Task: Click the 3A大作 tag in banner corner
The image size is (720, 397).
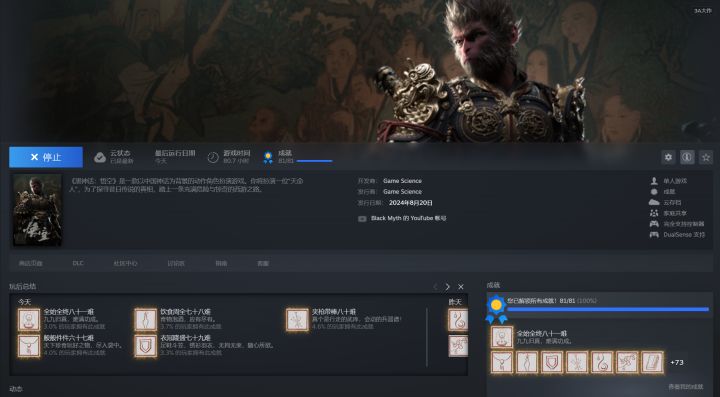Action: click(x=702, y=11)
